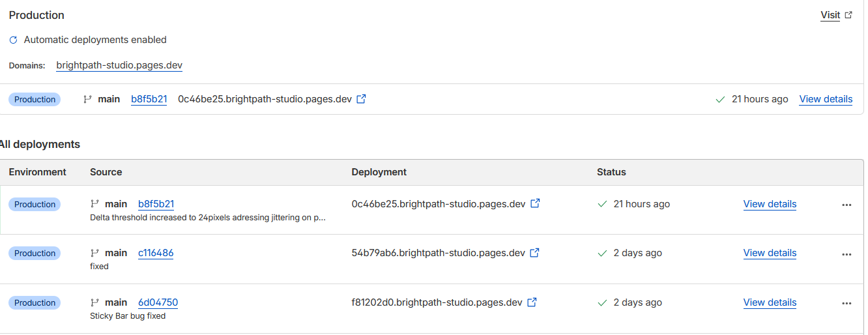Screen dimensions: 868x335
Task: Click the branch icon in the b8f5b21 table row
Action: coord(94,204)
